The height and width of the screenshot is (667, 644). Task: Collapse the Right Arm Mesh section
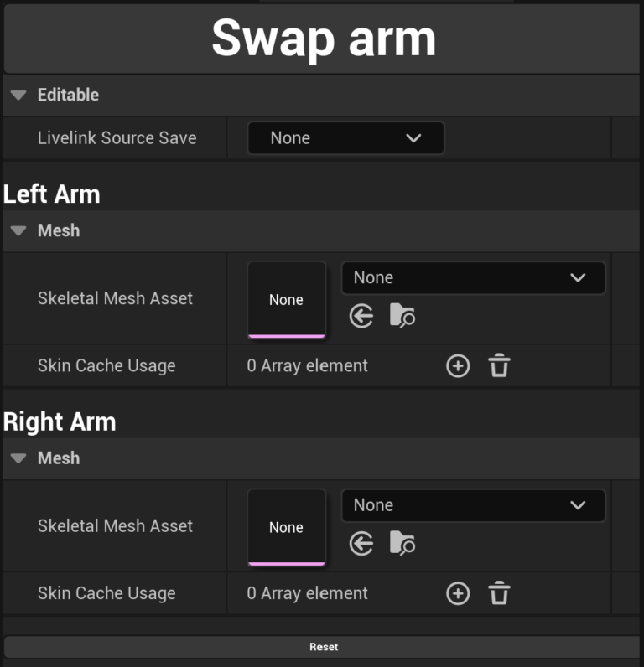(x=18, y=459)
